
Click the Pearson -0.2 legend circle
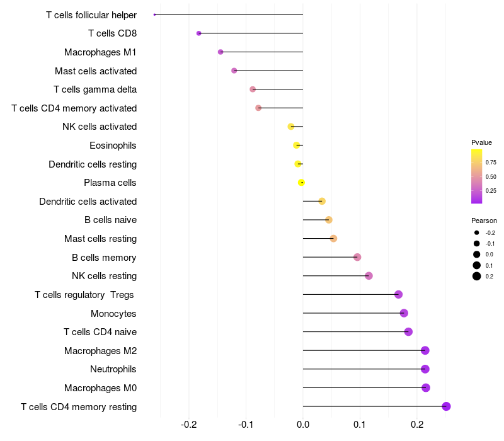(477, 232)
